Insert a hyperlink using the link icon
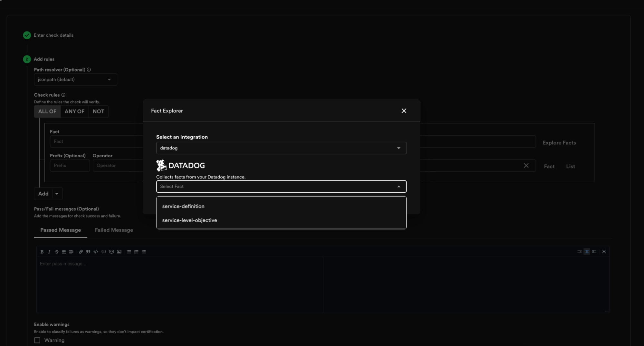The image size is (644, 346). [81, 252]
